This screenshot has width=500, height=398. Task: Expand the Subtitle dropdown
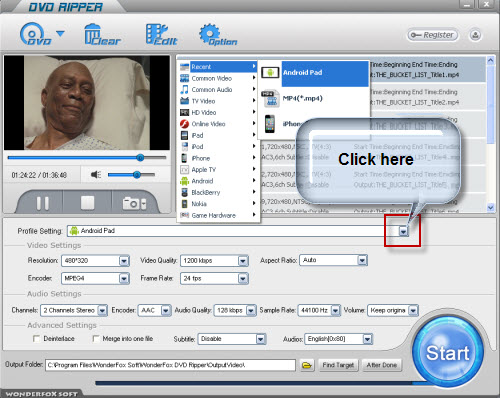click(261, 339)
